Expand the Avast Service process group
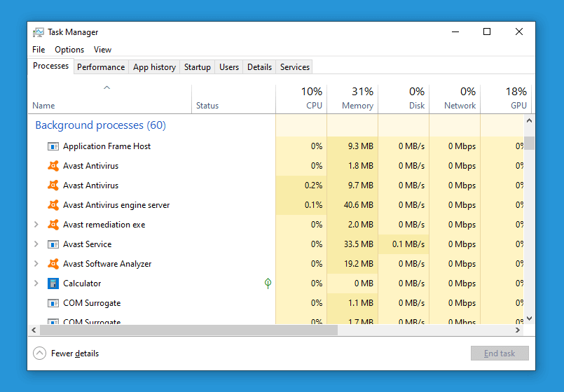This screenshot has width=564, height=392. (36, 244)
